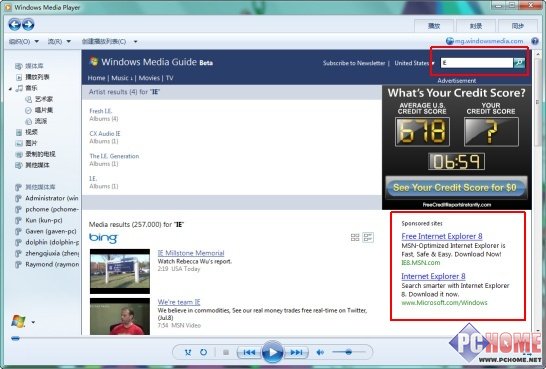Select 其他媒体 other media entry

pos(37,165)
